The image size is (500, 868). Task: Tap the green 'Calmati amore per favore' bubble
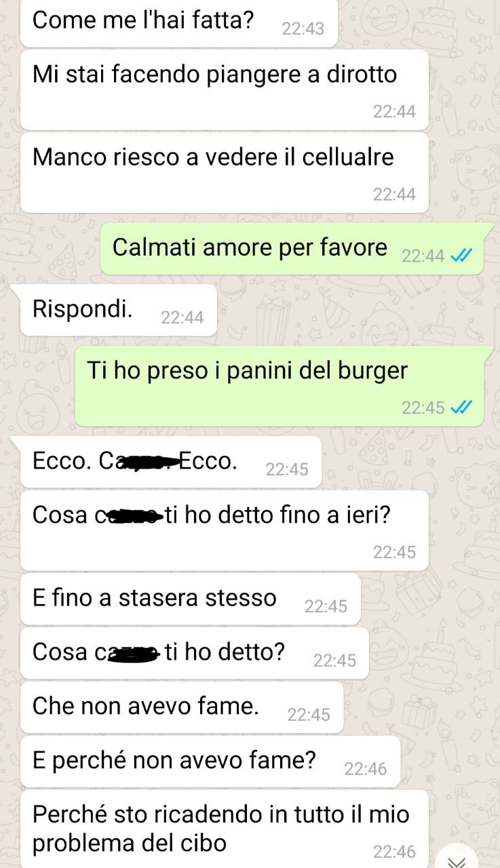point(292,248)
